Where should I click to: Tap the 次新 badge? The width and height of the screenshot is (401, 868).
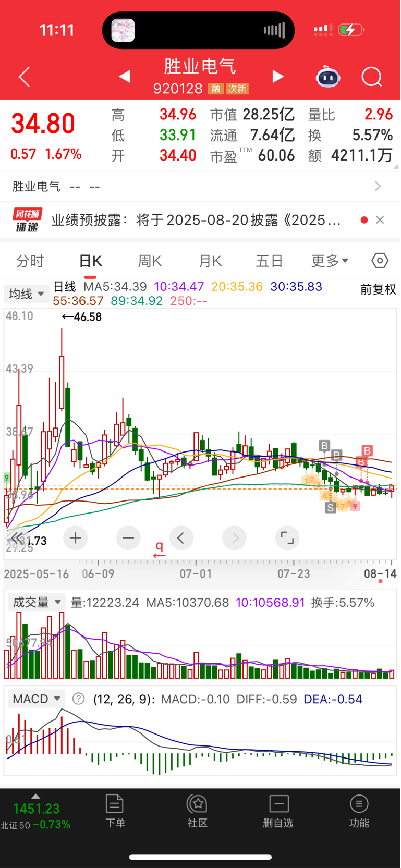pyautogui.click(x=237, y=89)
